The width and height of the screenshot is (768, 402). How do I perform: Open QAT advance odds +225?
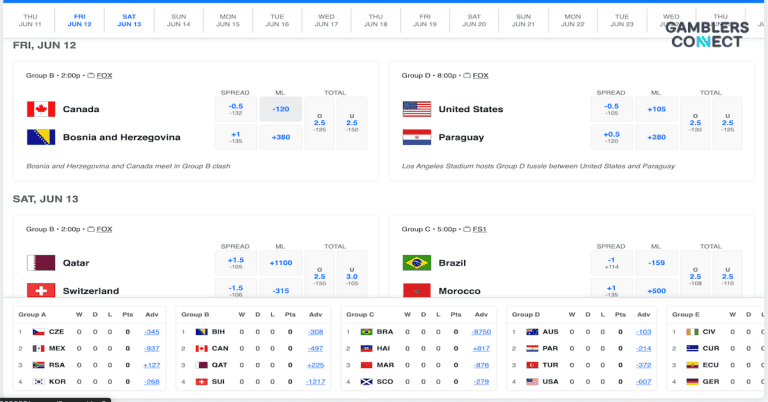click(315, 365)
